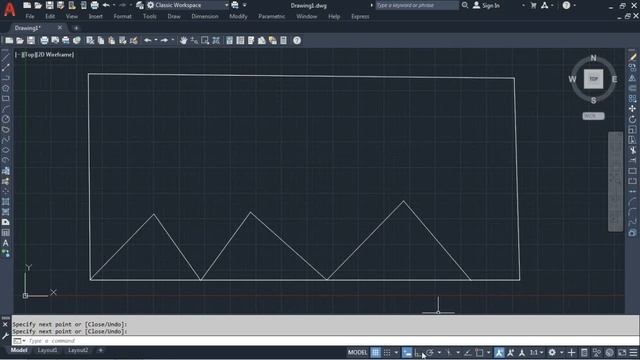Toggle Isolate Objects in the status bar
Viewport: 640px width, 360px height.
[597, 353]
